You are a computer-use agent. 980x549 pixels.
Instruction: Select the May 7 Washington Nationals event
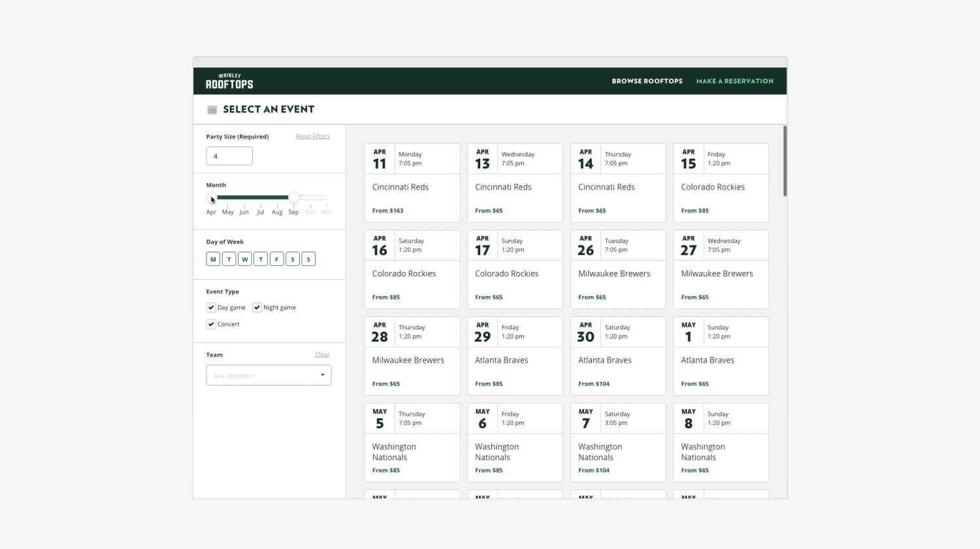[618, 442]
